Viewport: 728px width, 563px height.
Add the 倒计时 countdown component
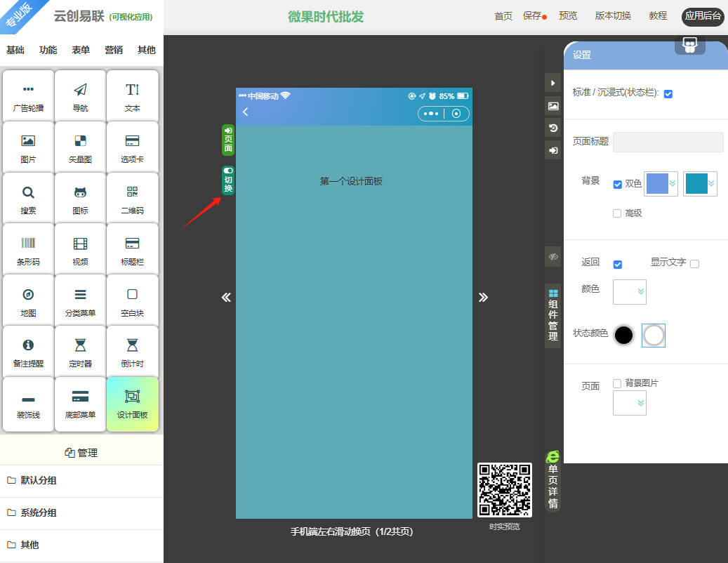tap(132, 352)
